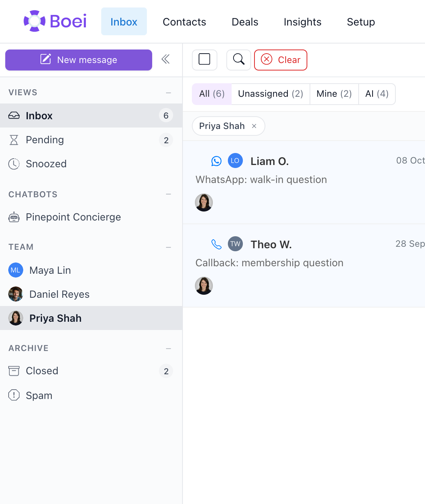
Task: Select the Inbox view in sidebar
Action: [91, 115]
